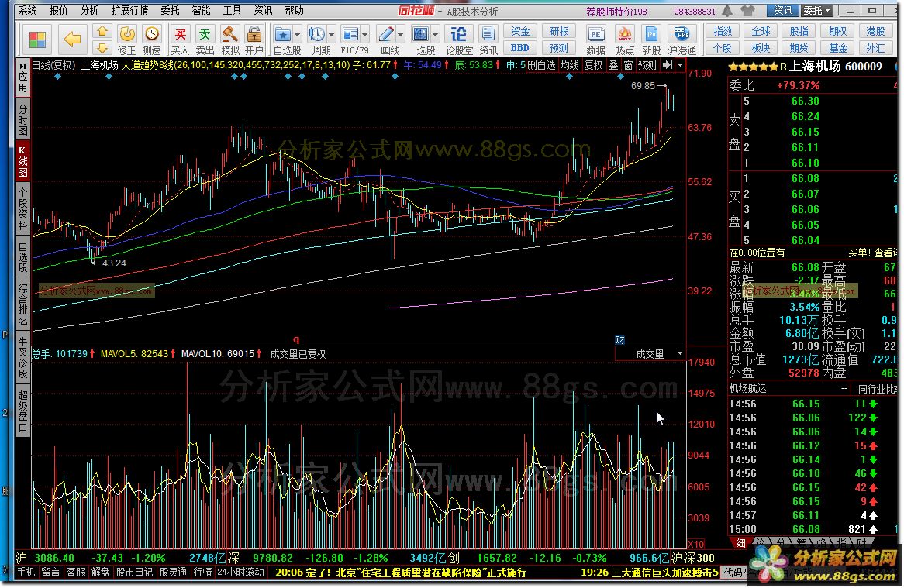904x588 pixels.
Task: Go back with the yellow left arrow
Action: pyautogui.click(x=72, y=40)
